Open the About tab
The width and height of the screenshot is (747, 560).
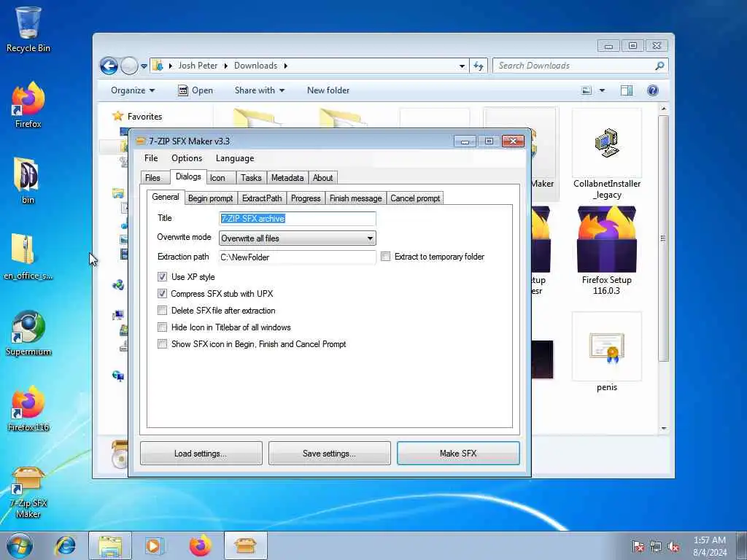coord(322,178)
